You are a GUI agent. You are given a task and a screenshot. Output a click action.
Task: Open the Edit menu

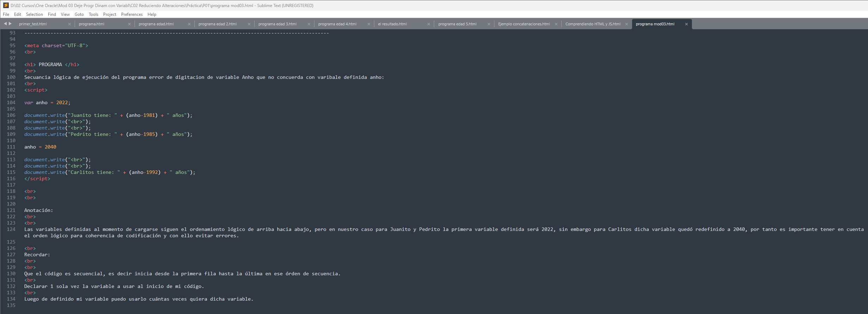pyautogui.click(x=18, y=14)
